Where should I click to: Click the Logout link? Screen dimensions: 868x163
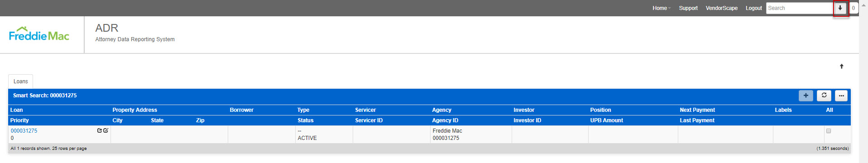[753, 8]
